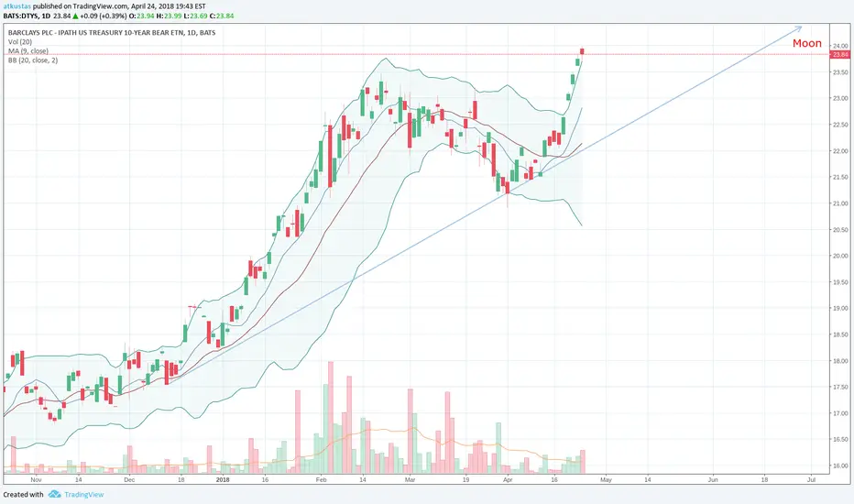Click the 16.00 price axis label
The width and height of the screenshot is (854, 504).
840,466
